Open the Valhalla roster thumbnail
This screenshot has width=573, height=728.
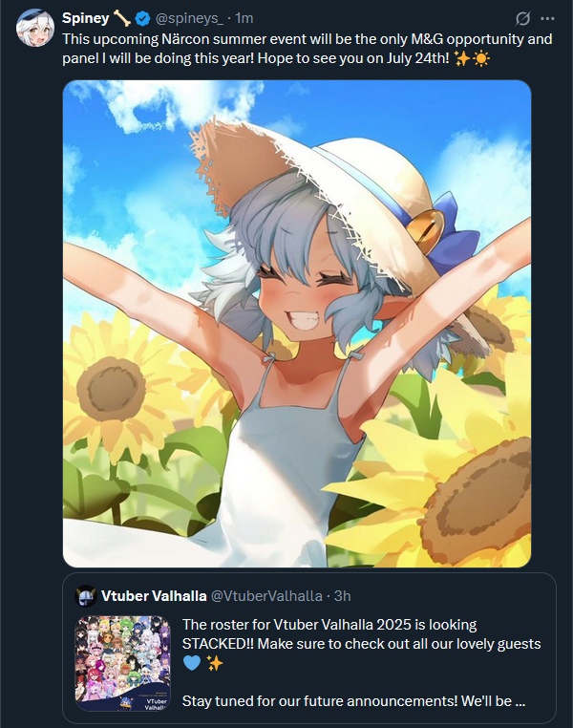[x=123, y=663]
